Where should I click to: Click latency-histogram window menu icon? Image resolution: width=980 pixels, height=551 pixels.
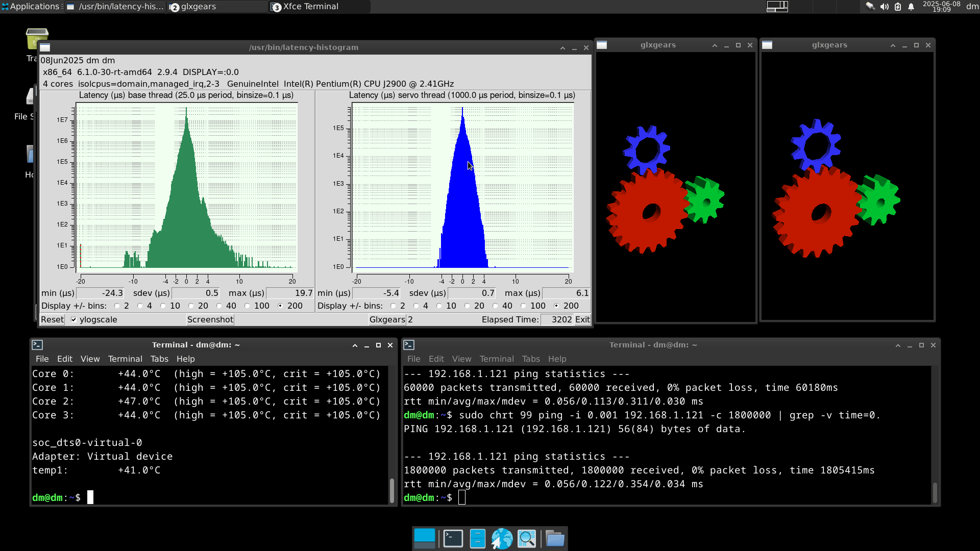point(45,47)
